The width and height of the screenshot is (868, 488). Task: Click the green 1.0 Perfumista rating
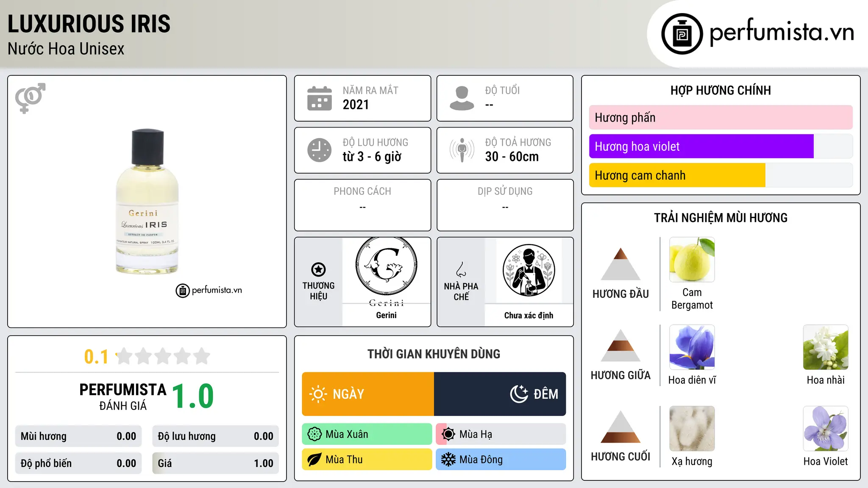coord(193,396)
